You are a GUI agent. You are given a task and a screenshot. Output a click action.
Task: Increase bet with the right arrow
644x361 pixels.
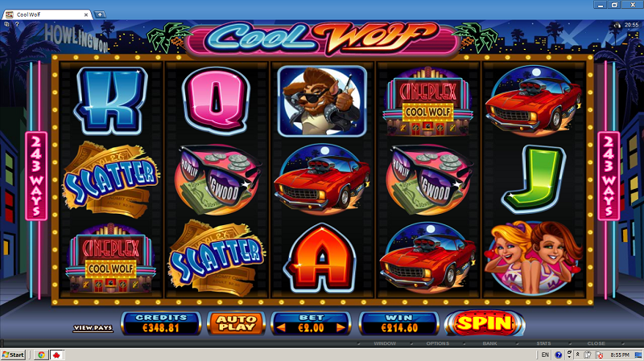pos(341,328)
